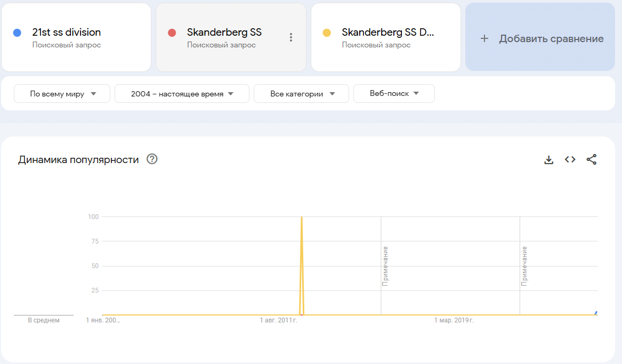Open the Все категории dropdown
Image resolution: width=622 pixels, height=364 pixels.
pos(301,94)
